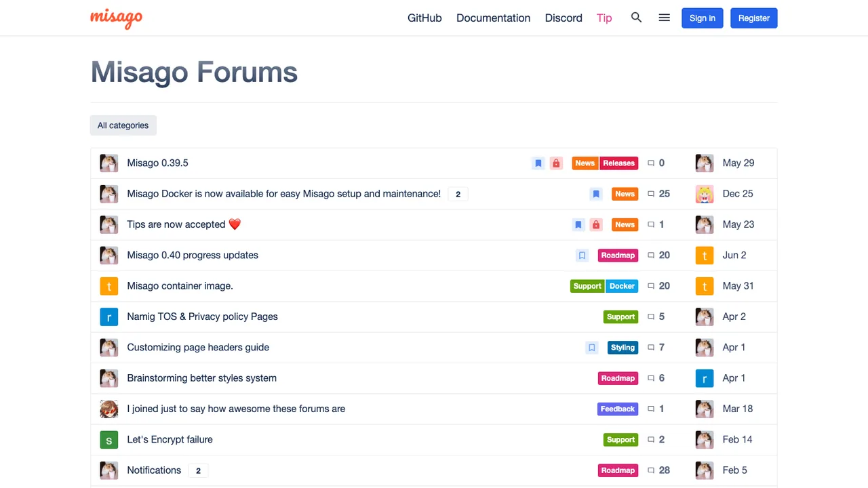Click the Sign in button
This screenshot has width=868, height=488.
tap(703, 18)
